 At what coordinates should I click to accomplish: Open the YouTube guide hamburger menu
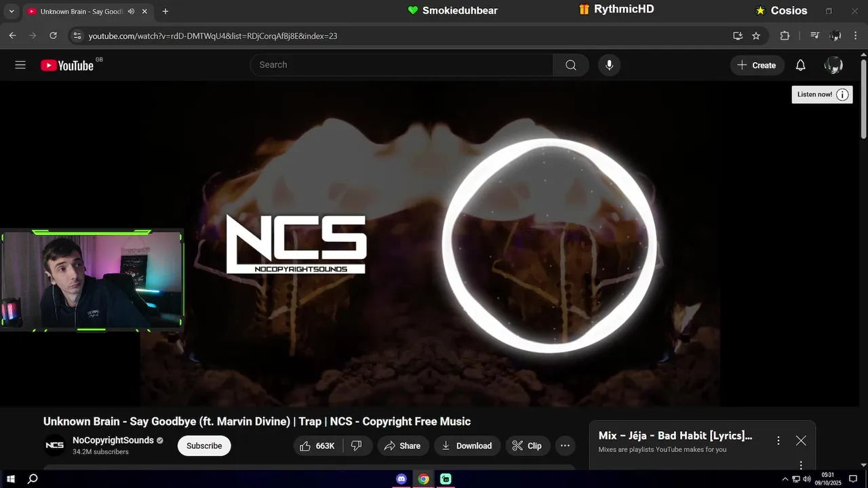(20, 65)
